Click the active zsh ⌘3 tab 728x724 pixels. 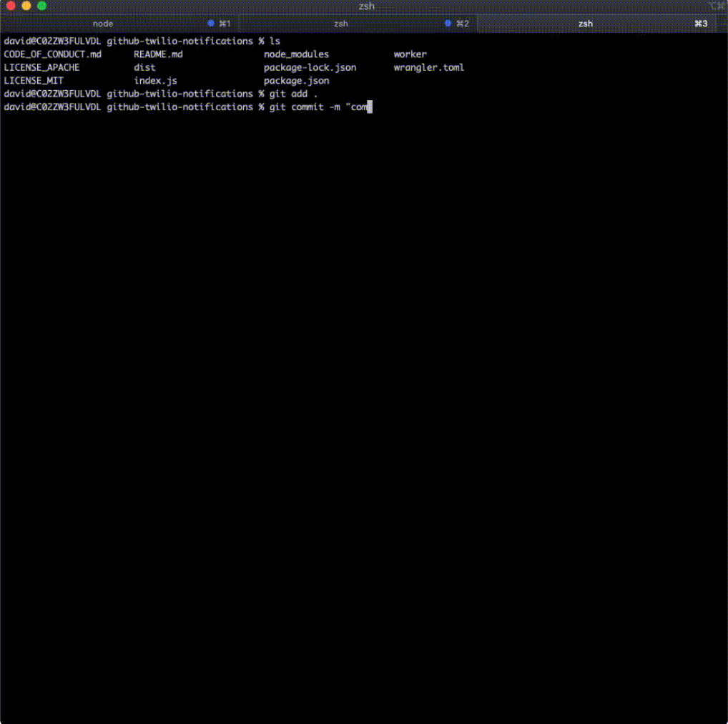point(585,23)
